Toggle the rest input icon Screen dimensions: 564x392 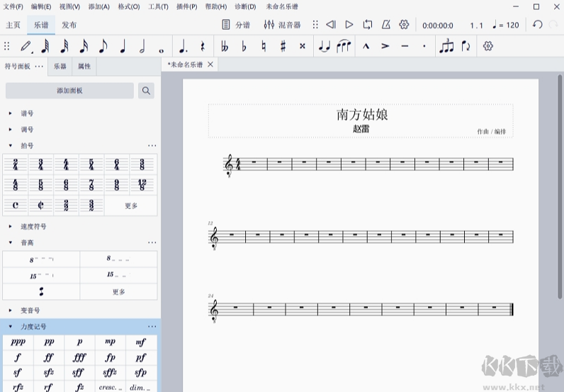coord(203,46)
